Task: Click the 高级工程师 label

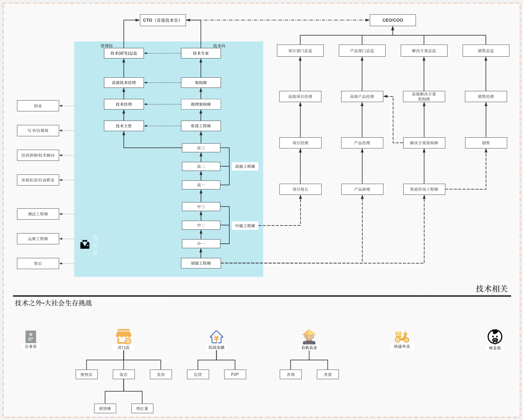Action: pos(245,166)
